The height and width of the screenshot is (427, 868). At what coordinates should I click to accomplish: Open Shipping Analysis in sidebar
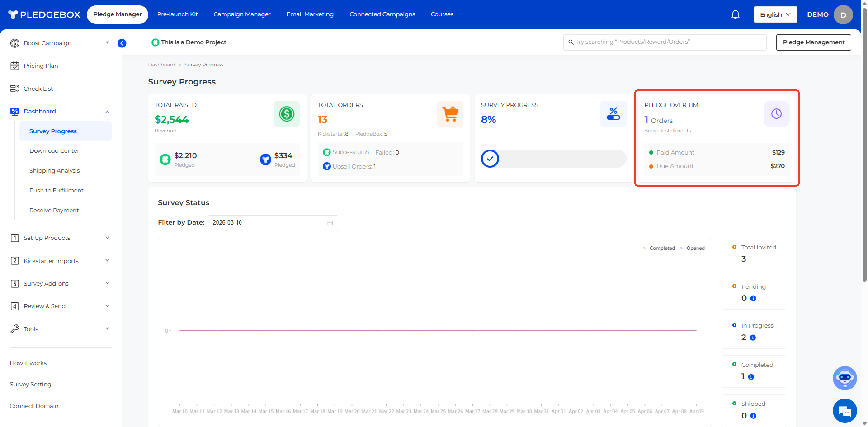54,170
